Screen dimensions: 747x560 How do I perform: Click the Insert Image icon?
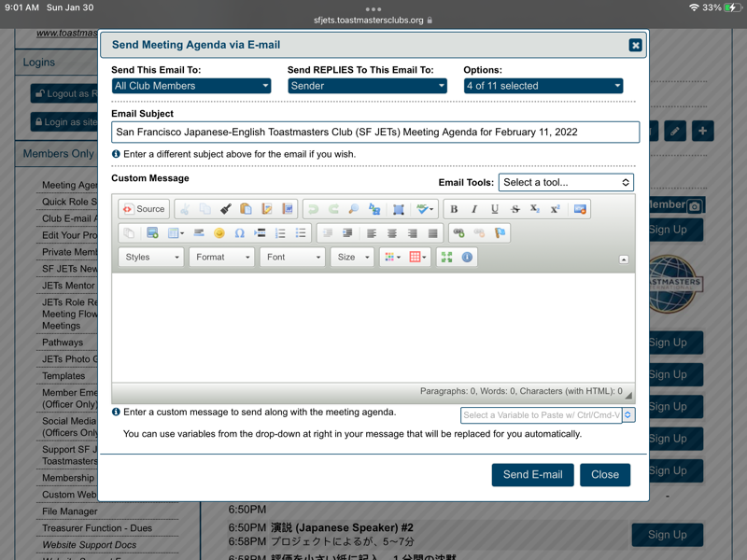click(152, 232)
